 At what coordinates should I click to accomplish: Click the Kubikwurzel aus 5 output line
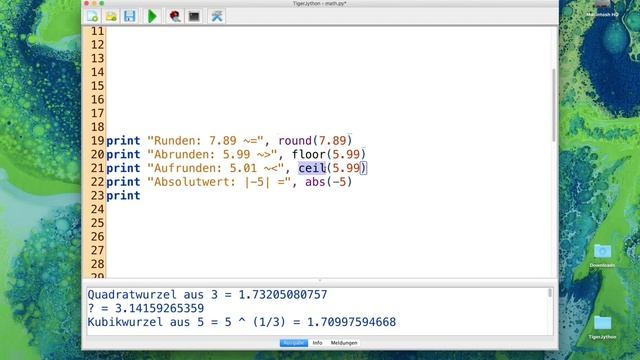[242, 322]
